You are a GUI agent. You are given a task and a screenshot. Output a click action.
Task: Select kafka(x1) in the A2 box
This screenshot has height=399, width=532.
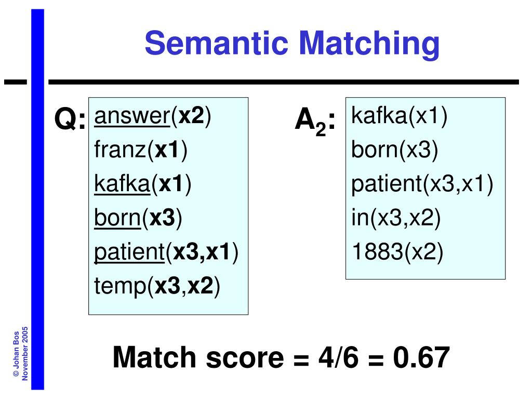tap(400, 116)
